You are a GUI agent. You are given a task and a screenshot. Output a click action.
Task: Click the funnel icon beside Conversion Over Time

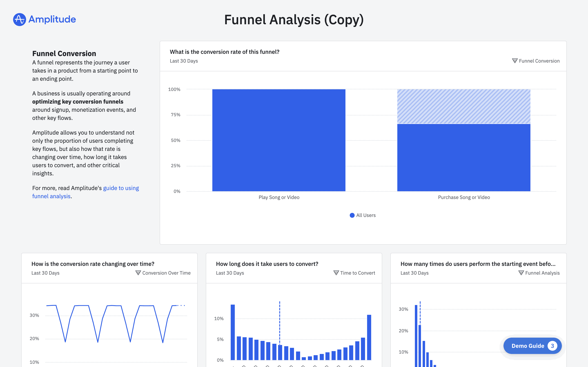tap(138, 273)
